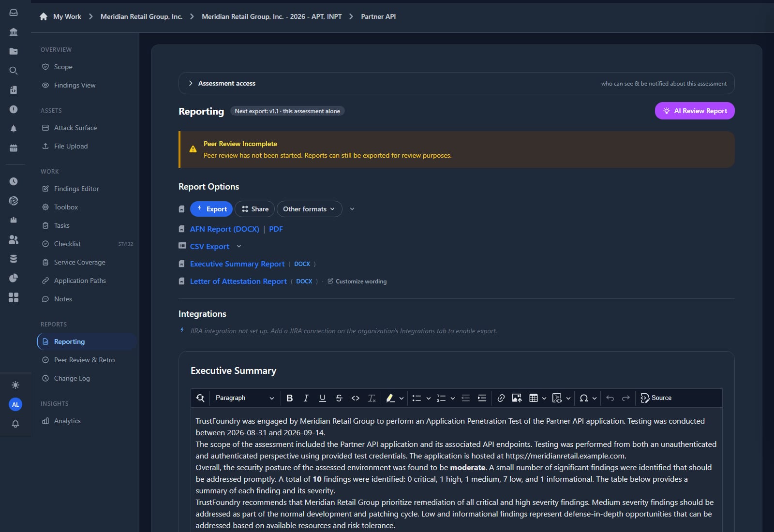The image size is (774, 532).
Task: Open the PDF report link
Action: (276, 229)
